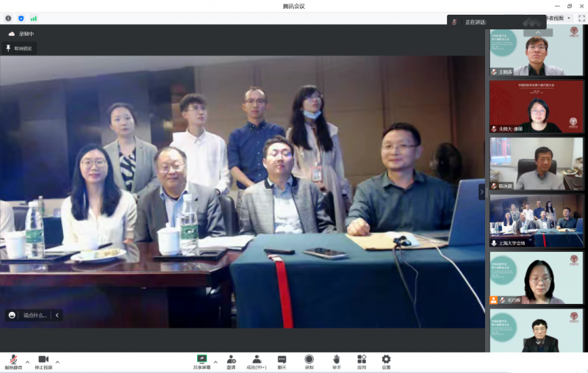Expand audio options arrow beside microphone

click(28, 361)
